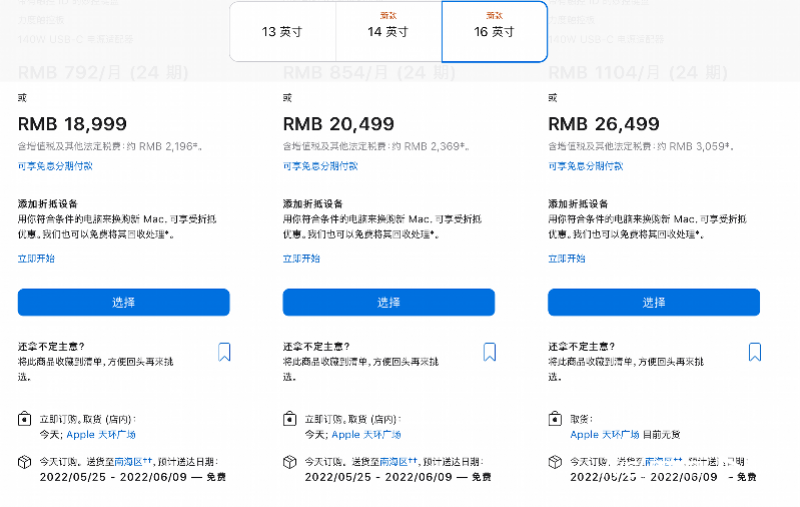Click 立即开始 trade-in link under RMB 26,499

coord(567,258)
